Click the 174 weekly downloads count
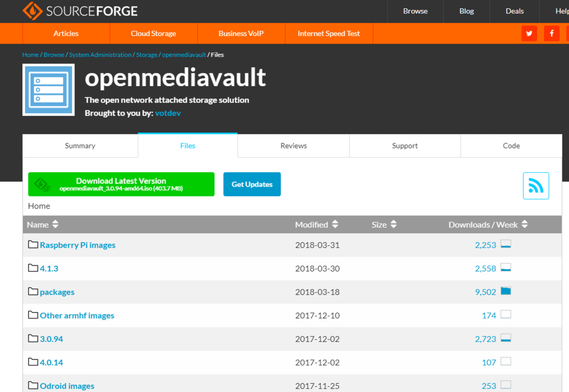569x392 pixels. tap(489, 315)
